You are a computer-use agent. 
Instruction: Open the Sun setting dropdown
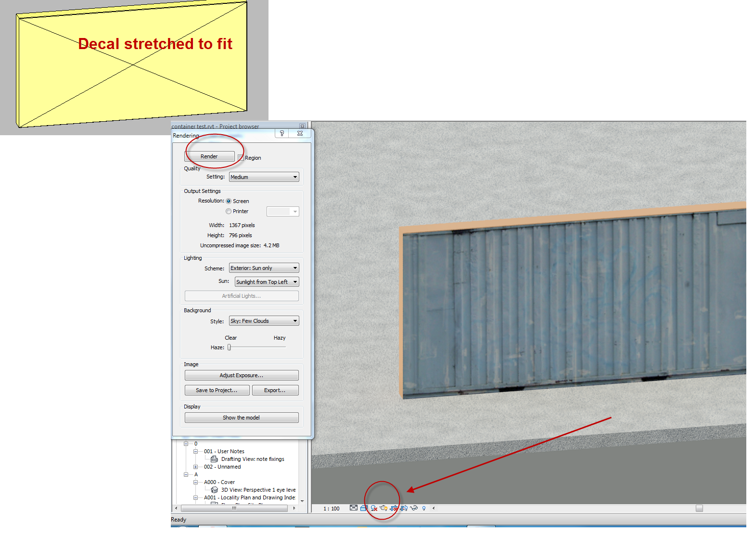click(267, 282)
